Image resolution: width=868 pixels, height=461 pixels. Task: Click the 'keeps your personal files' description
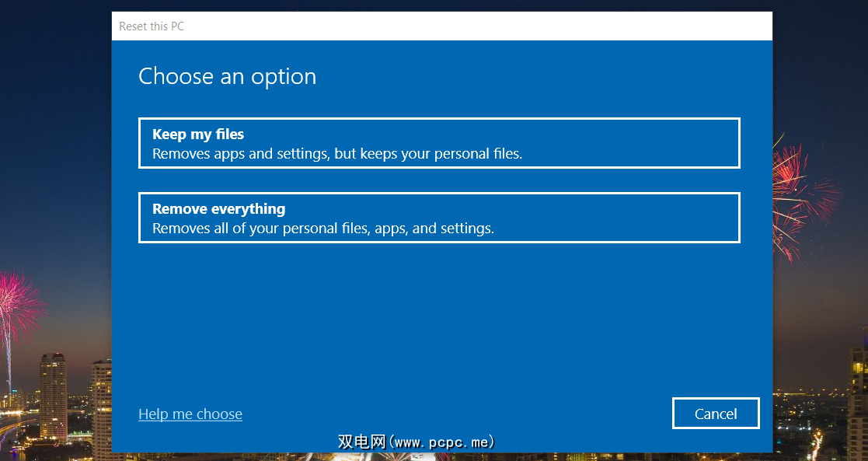click(337, 154)
